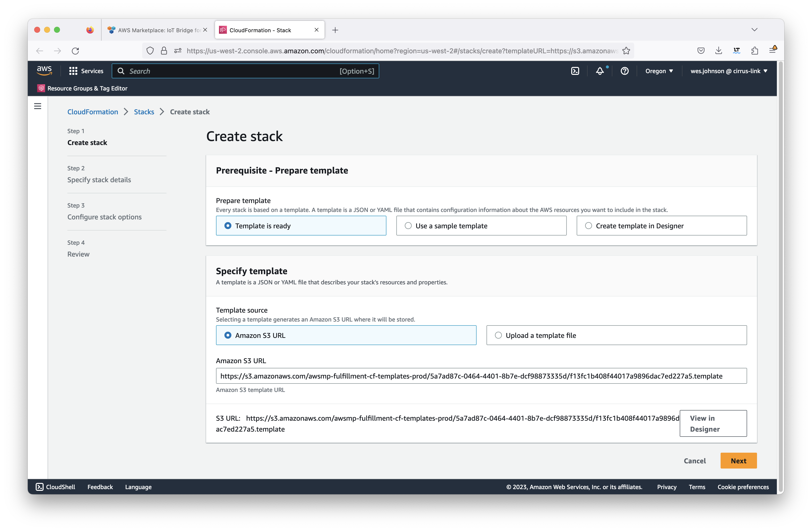
Task: Select Amazon S3 URL template source
Action: [x=346, y=335]
